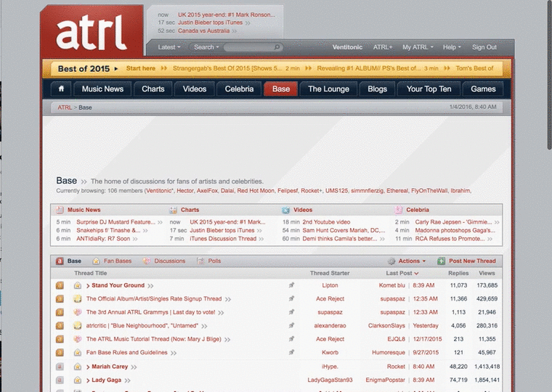Click the type icon beside Rate Signup Thread
Screen dimensions: 552x392
point(78,299)
